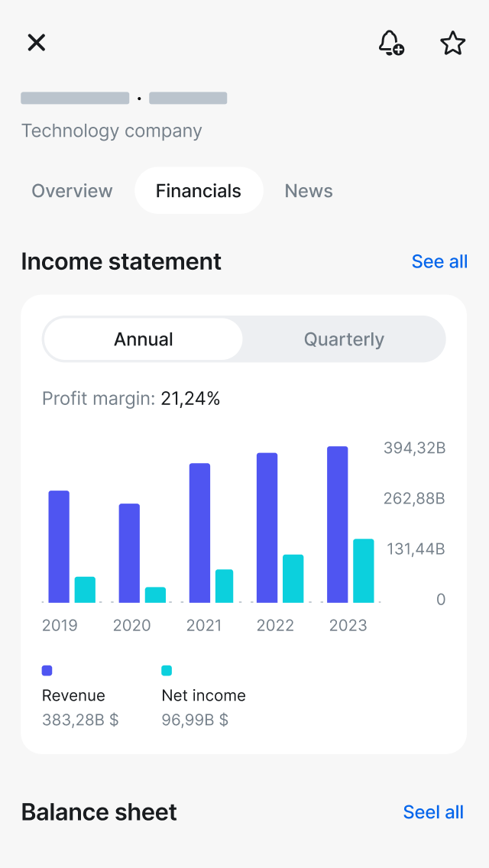Click the 2023 Revenue bar

pos(338,525)
